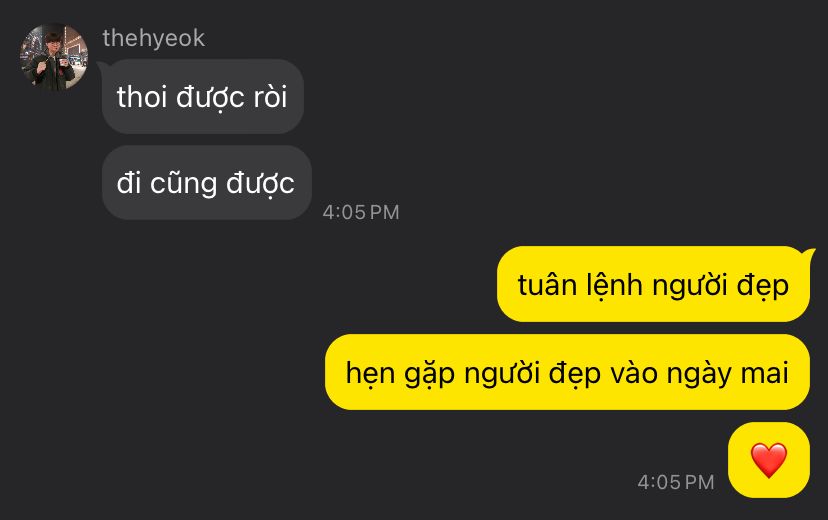Select the "hẹn gặp người đẹp vào ngày mai" bubble
This screenshot has width=828, height=520.
coord(567,372)
